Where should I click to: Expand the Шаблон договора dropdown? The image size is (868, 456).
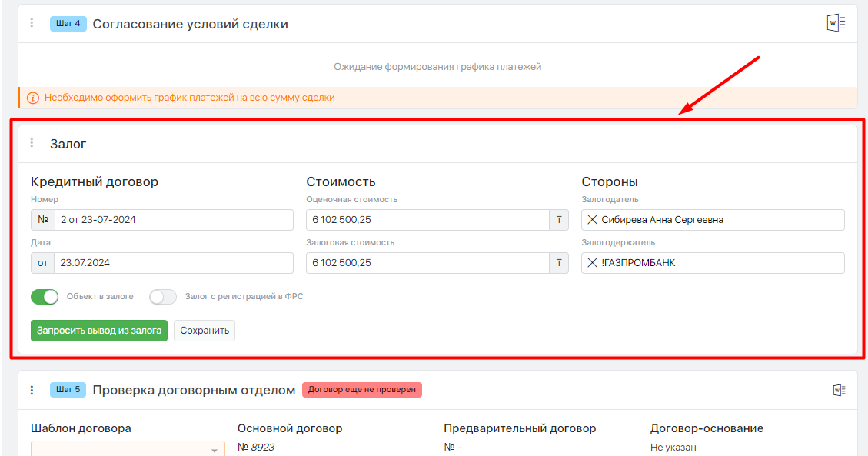pyautogui.click(x=128, y=449)
